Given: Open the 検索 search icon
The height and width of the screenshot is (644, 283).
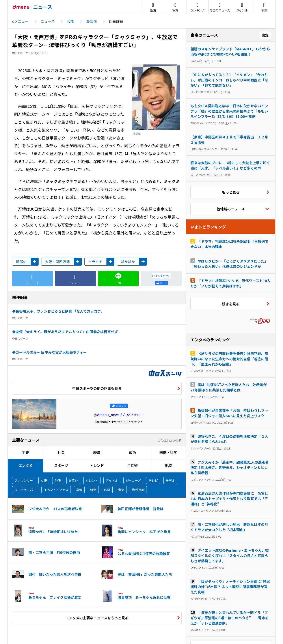Looking at the screenshot, I should [264, 7].
